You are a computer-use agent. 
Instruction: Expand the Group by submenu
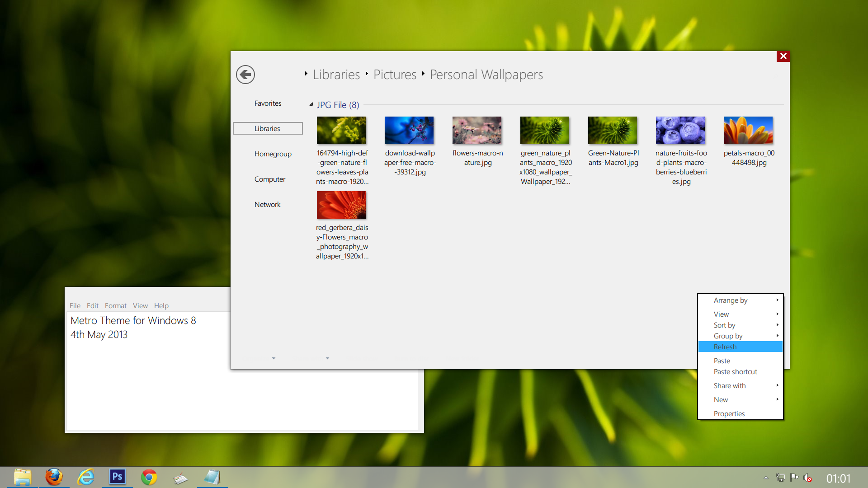[x=741, y=336]
